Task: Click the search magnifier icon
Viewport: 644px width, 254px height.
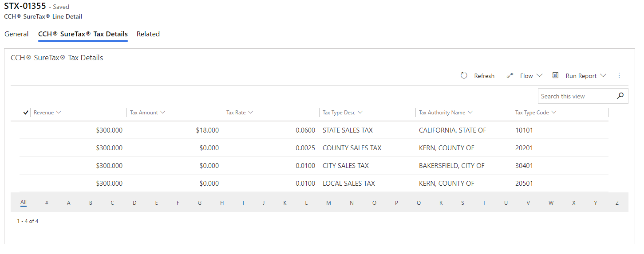Action: [620, 96]
